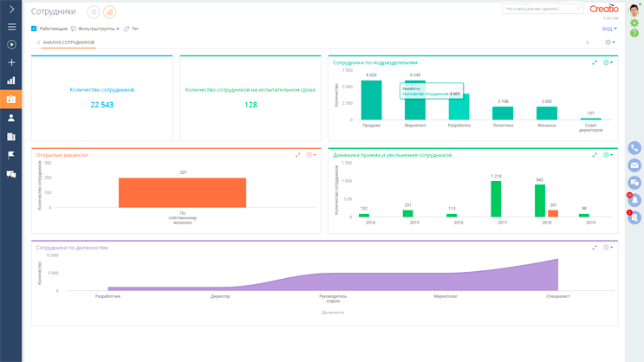The height and width of the screenshot is (362, 644).
Task: Open the analytics chart view icon
Action: pyautogui.click(x=109, y=12)
